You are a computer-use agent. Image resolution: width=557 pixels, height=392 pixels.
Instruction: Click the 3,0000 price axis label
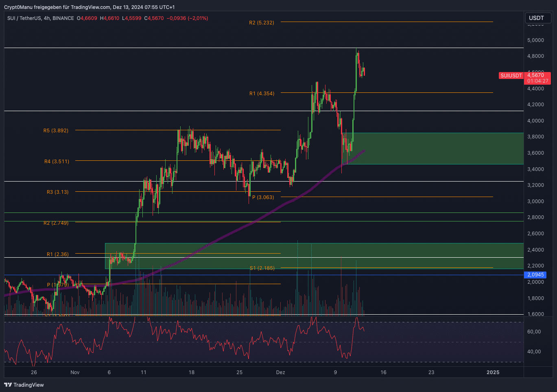coord(535,201)
